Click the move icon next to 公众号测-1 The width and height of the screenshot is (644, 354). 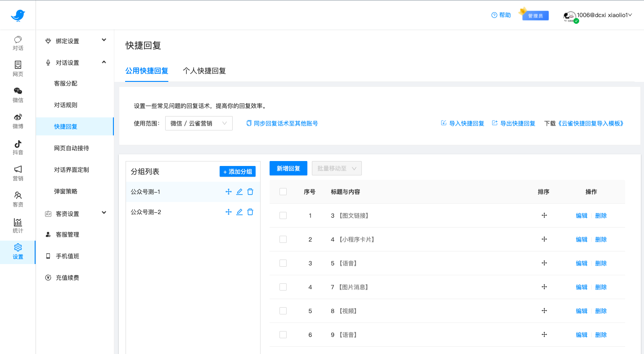pos(228,191)
